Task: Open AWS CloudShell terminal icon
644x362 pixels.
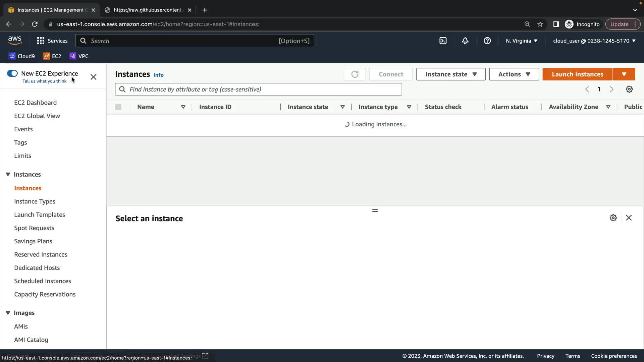Action: [x=443, y=41]
